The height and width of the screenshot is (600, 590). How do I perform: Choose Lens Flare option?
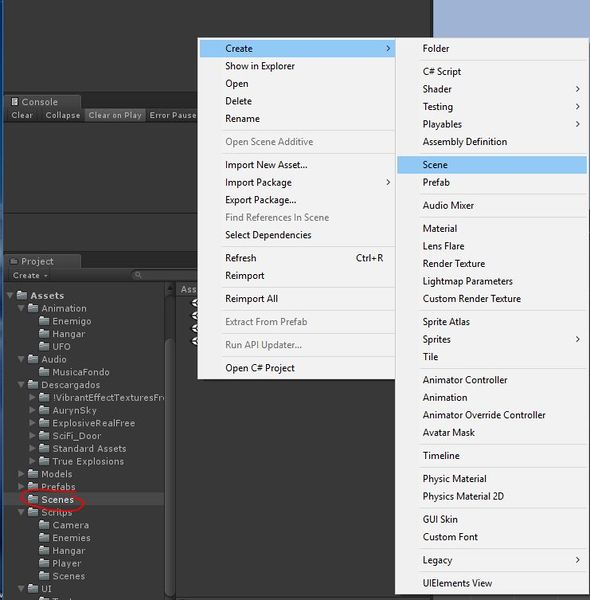pyautogui.click(x=492, y=246)
